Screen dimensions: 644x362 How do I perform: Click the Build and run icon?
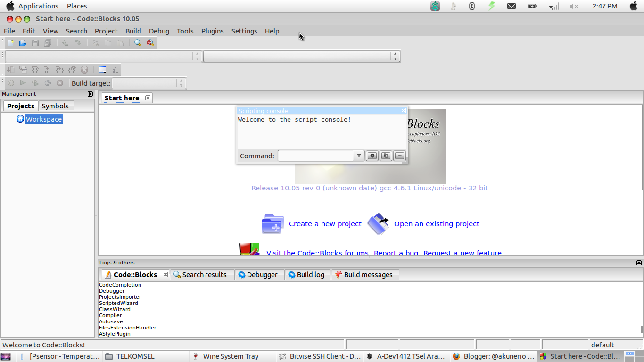tap(35, 83)
